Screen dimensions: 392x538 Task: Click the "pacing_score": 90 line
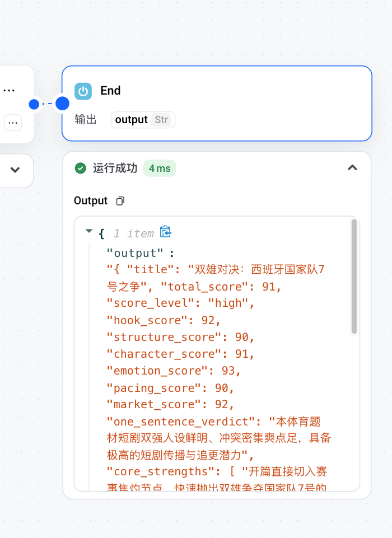(x=170, y=388)
